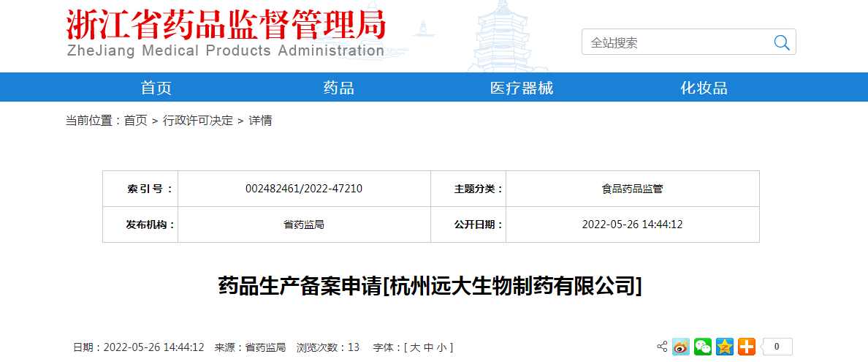
Task: Open 行政许可决定 breadcrumb link
Action: [197, 120]
